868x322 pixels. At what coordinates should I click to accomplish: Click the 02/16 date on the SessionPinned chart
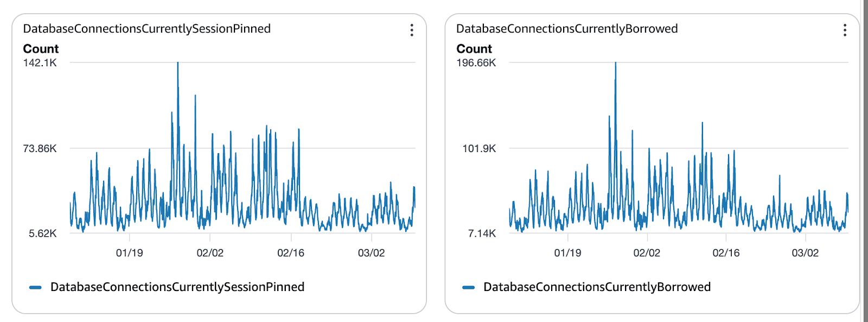(x=291, y=253)
